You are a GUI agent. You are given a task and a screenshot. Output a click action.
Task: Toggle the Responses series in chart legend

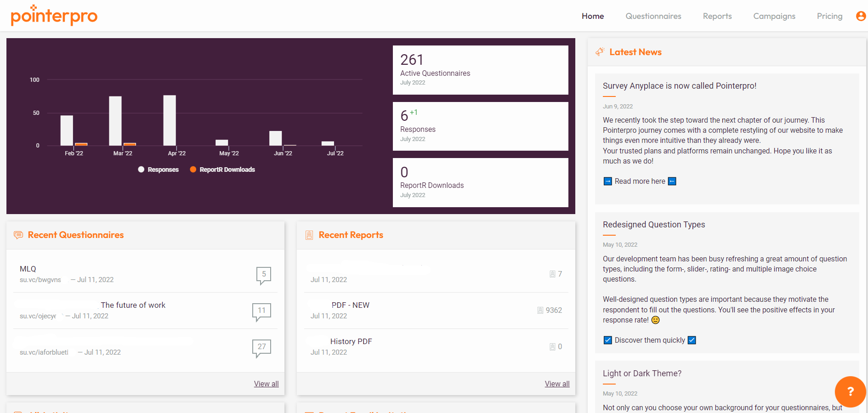point(158,170)
